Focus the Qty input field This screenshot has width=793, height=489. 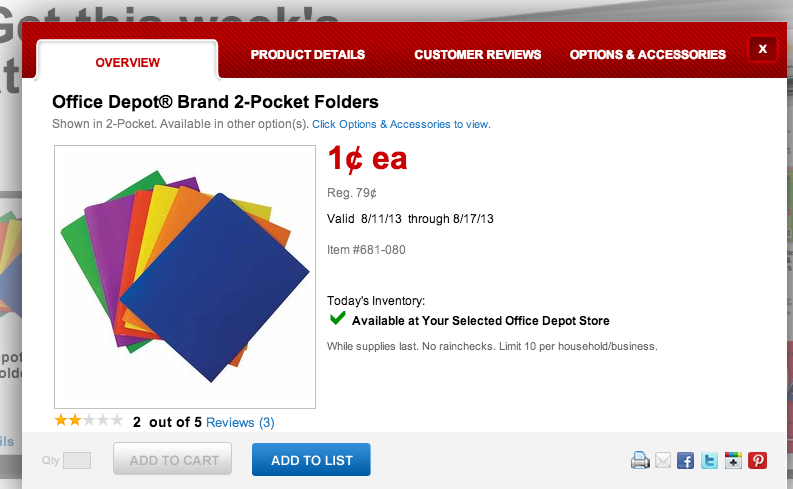point(77,460)
